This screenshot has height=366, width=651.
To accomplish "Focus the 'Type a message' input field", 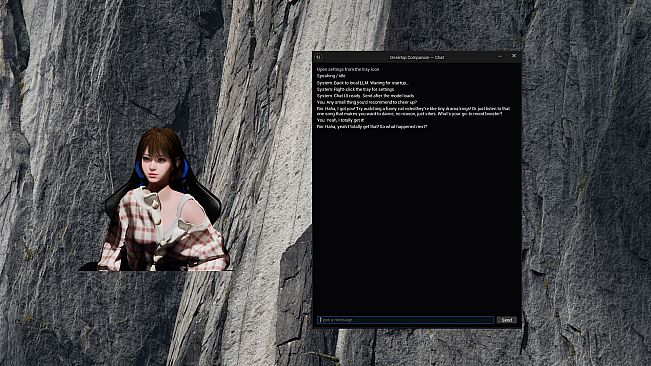I will pos(406,320).
